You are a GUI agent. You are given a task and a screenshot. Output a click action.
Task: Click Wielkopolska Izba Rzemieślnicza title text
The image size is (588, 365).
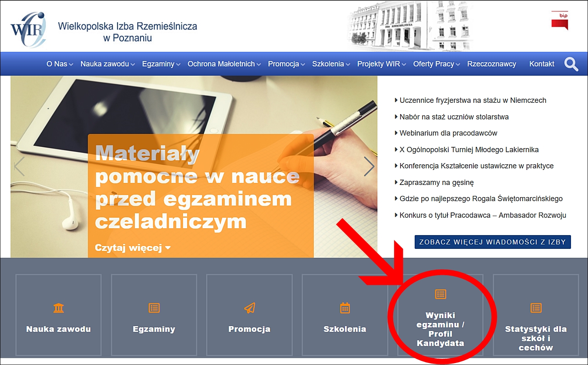[x=128, y=32]
